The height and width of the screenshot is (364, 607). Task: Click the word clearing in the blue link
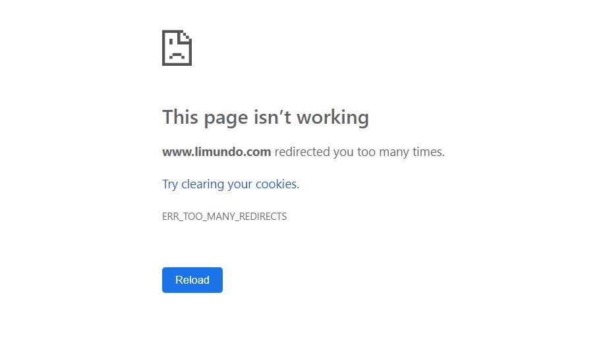(x=203, y=184)
